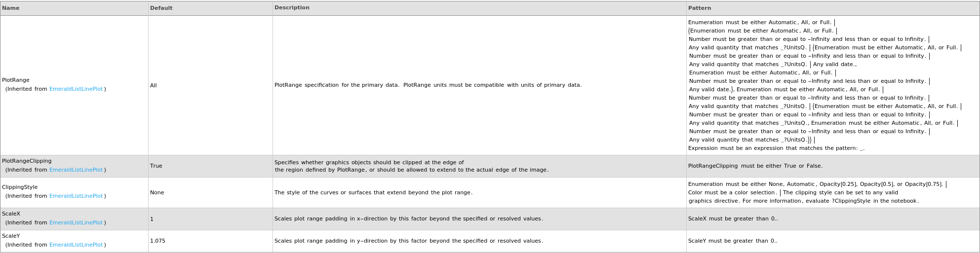Viewport: 980px width, 253px height.
Task: Open the EmeraldListLinePlot link in the ScaleX row
Action: point(76,223)
